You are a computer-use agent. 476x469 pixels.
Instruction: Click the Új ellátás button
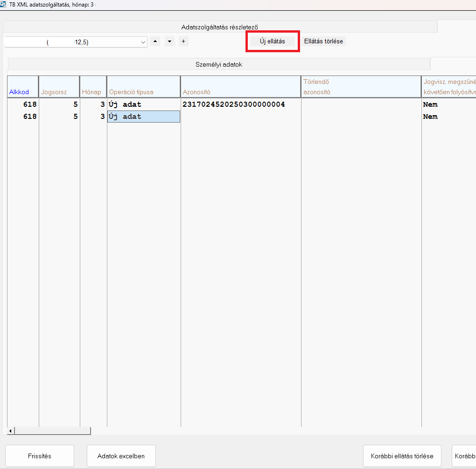click(x=273, y=41)
